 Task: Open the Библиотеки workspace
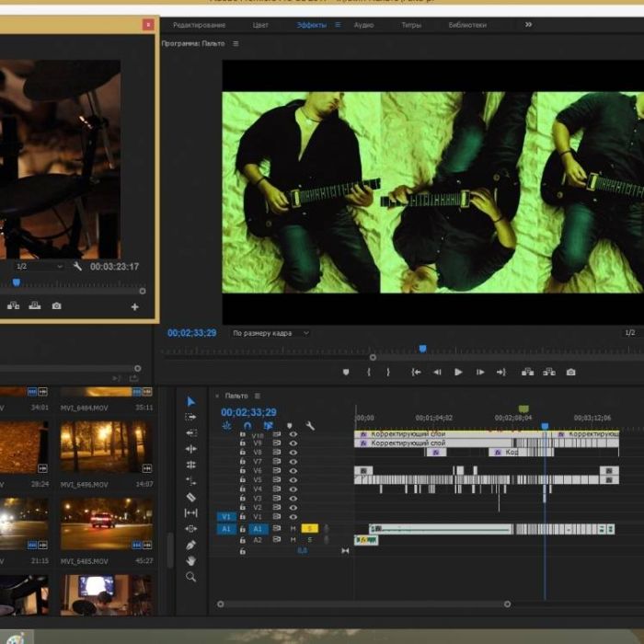click(467, 25)
